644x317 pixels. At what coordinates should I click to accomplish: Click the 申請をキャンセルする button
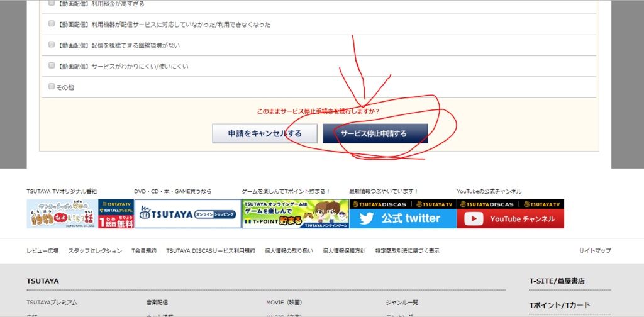click(265, 133)
